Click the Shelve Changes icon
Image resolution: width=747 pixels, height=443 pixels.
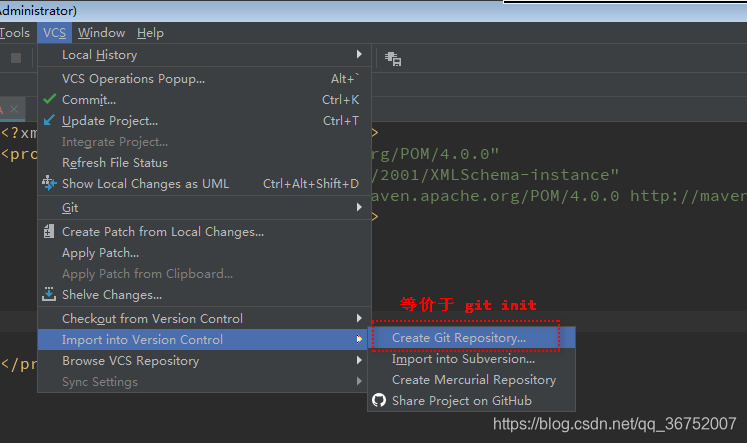[x=49, y=294]
